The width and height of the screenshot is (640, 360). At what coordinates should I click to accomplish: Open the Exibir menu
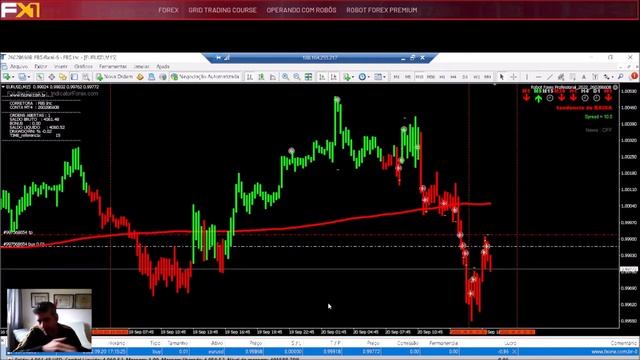41,67
